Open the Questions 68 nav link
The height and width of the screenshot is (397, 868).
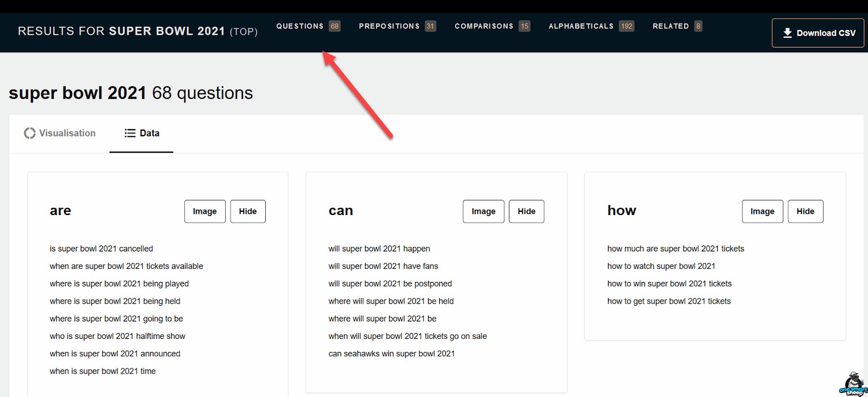pos(308,26)
